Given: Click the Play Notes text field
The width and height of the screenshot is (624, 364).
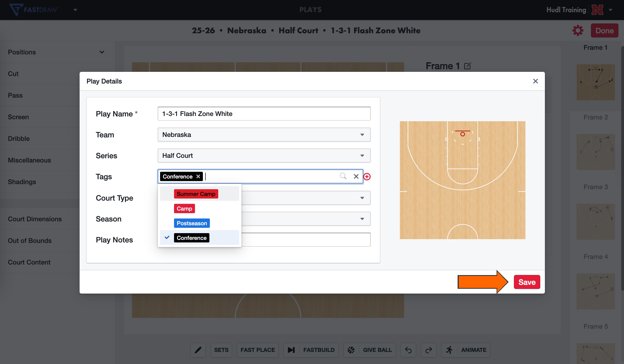Looking at the screenshot, I should [306, 240].
